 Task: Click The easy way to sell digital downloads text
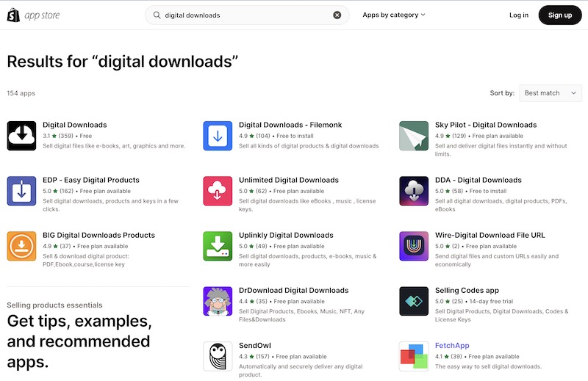pos(488,366)
